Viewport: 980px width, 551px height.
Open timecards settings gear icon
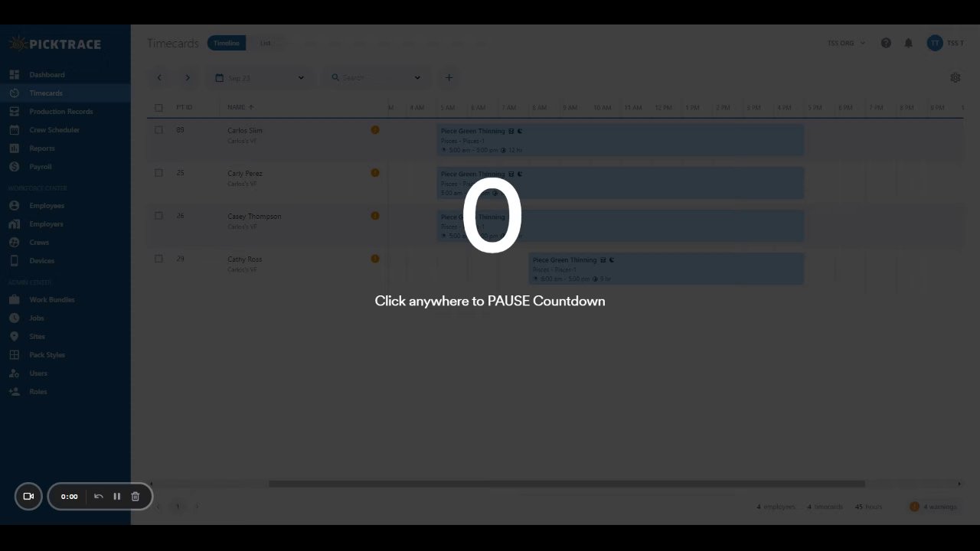955,77
